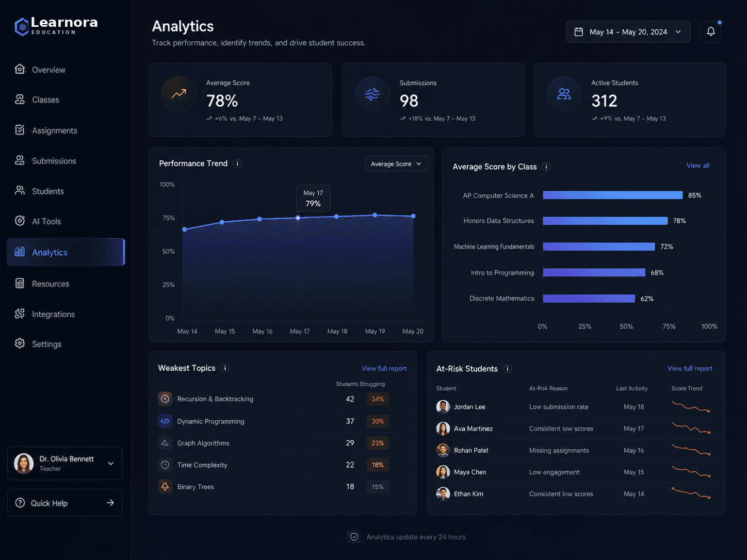747x560 pixels.
Task: Click the May 17 data point on chart
Action: [298, 218]
